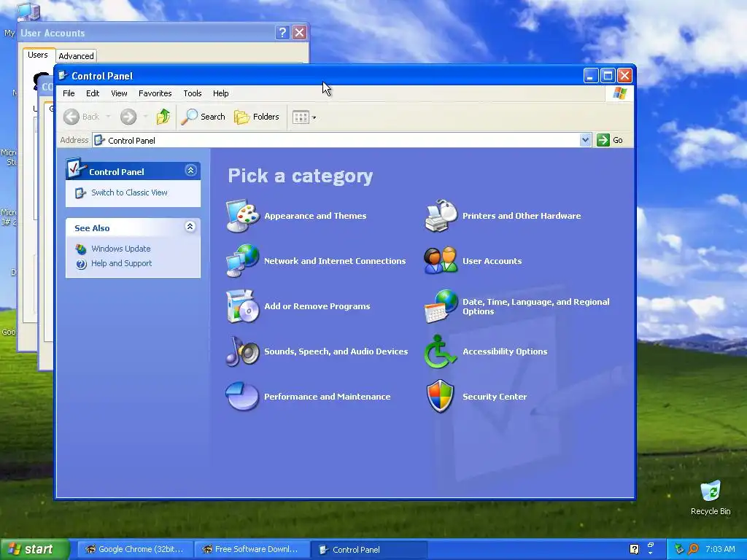This screenshot has width=747, height=560.
Task: Open the Favorites menu
Action: pyautogui.click(x=155, y=93)
